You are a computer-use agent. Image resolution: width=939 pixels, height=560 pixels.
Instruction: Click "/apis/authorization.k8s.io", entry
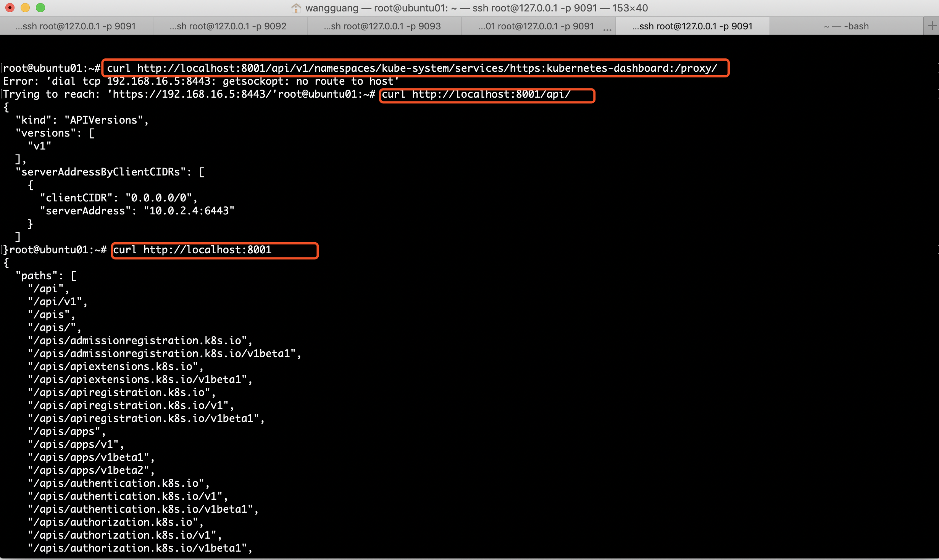coord(116,522)
